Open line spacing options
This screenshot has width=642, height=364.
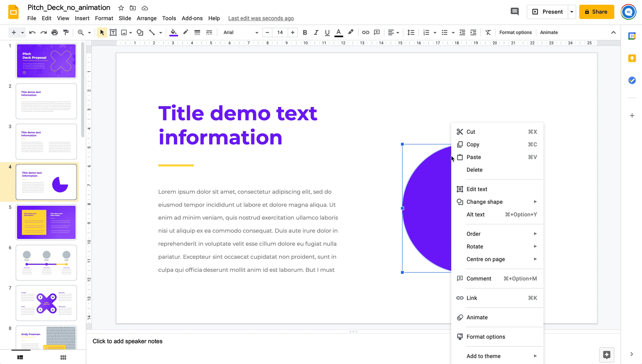pyautogui.click(x=411, y=32)
